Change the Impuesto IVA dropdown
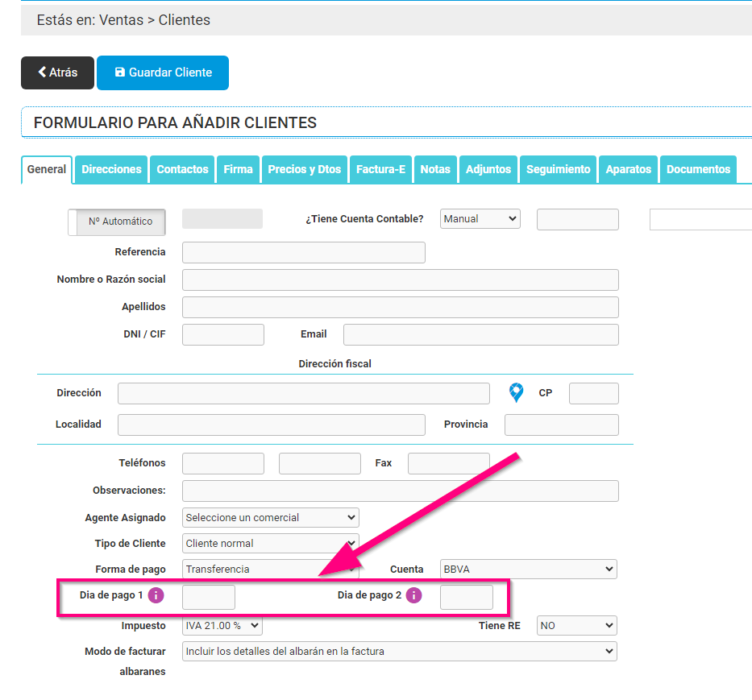Image resolution: width=752 pixels, height=700 pixels. click(x=222, y=625)
